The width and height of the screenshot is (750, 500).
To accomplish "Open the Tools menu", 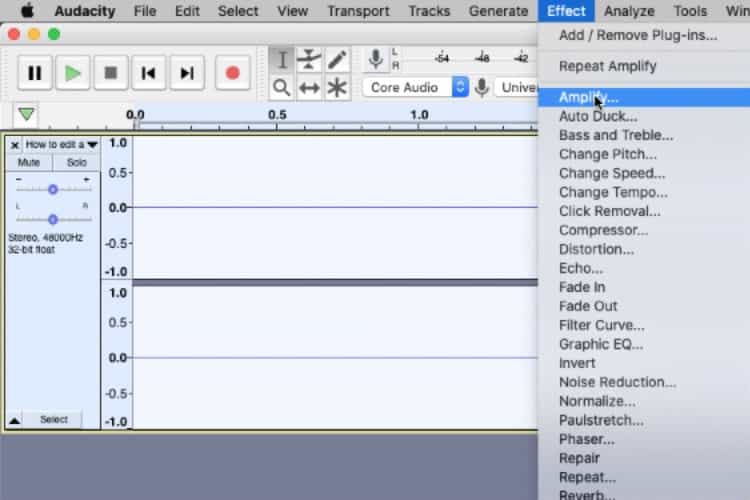I will coord(690,11).
